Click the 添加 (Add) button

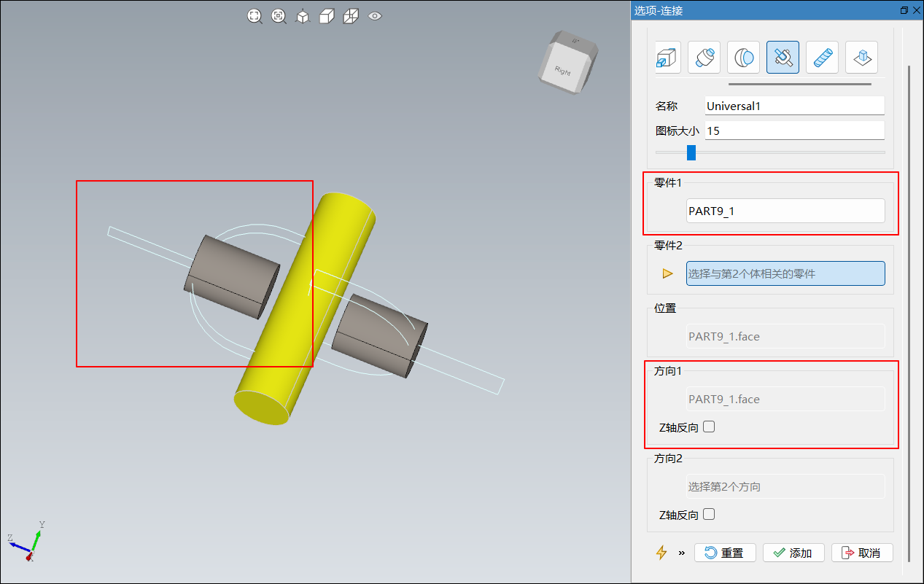coord(793,553)
